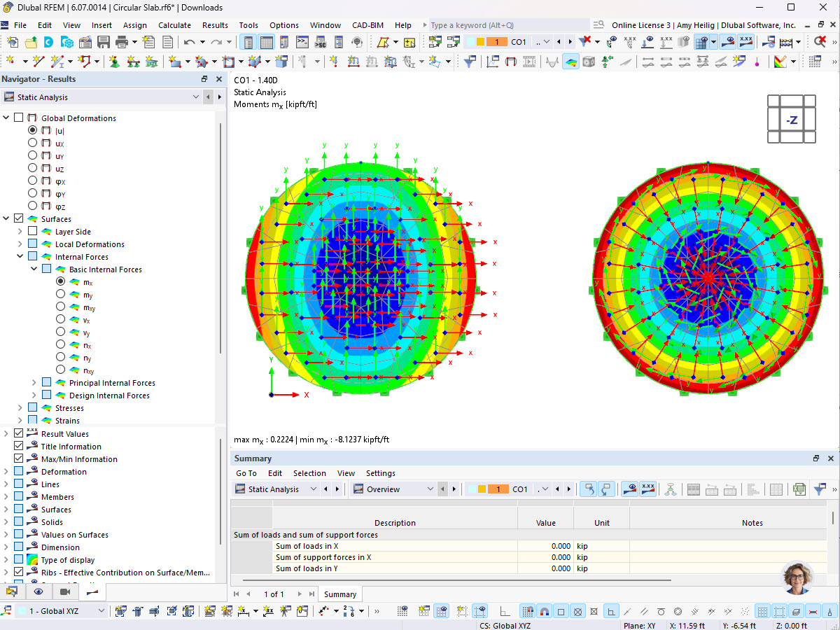Image resolution: width=840 pixels, height=630 pixels.
Task: Select the mxy radio button
Action: pos(60,307)
